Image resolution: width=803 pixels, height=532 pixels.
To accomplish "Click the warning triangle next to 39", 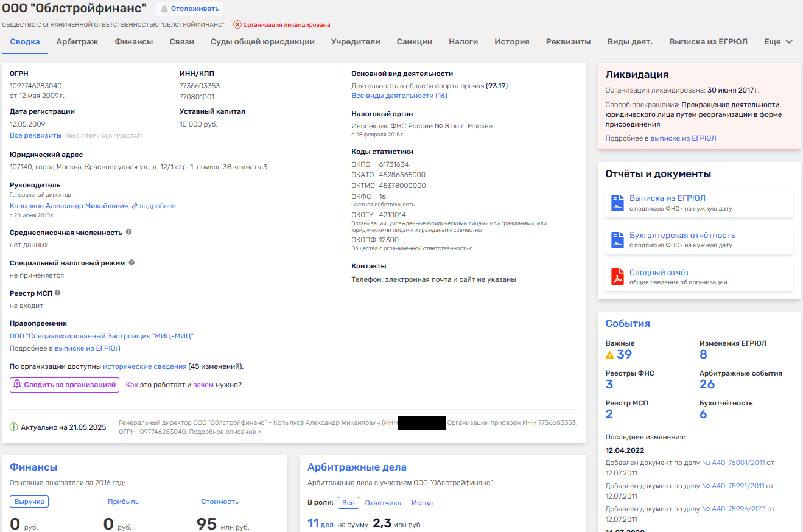I will point(610,355).
